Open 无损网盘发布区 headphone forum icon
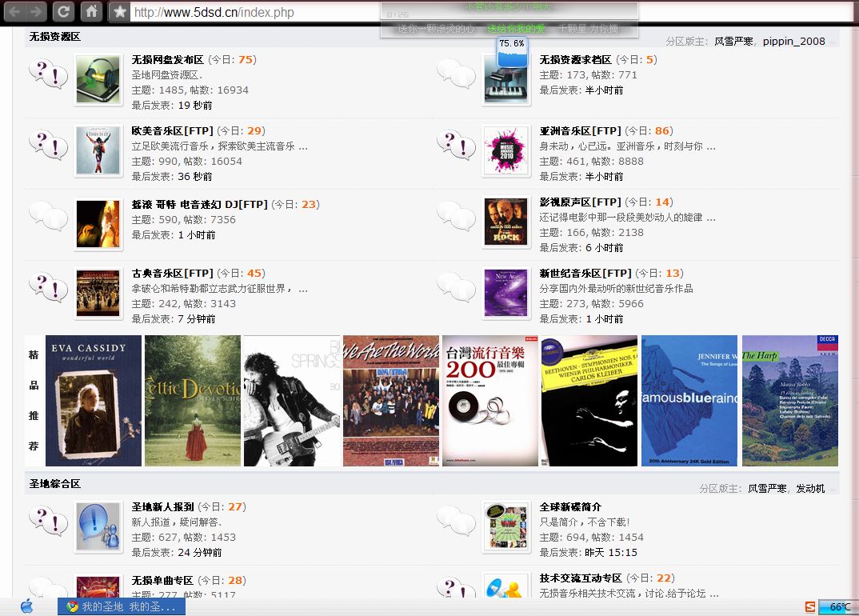859x616 pixels. click(x=98, y=80)
